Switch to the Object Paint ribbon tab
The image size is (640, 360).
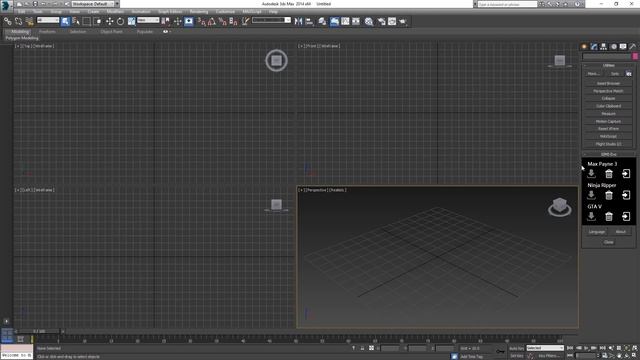tap(111, 31)
